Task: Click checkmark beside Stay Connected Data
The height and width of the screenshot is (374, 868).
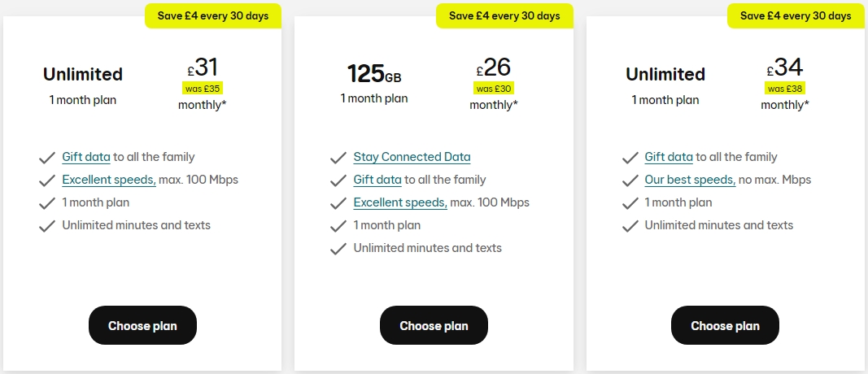Action: (x=338, y=159)
